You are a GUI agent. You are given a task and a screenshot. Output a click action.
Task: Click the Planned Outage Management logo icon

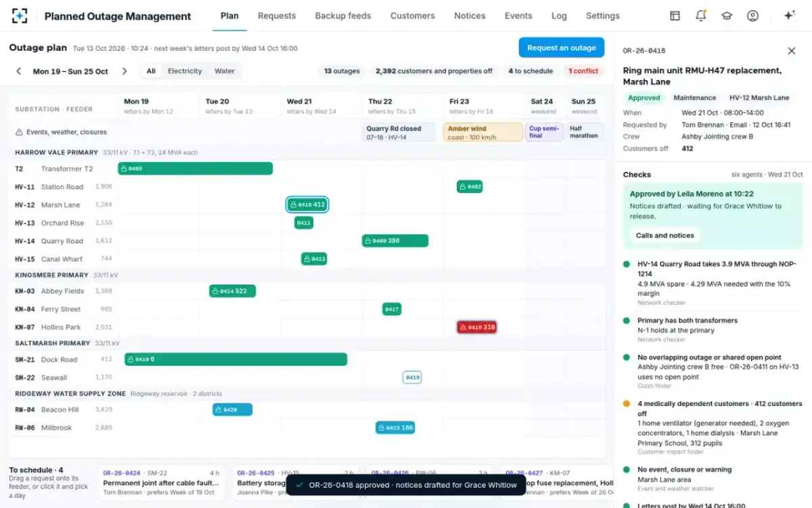coord(20,16)
